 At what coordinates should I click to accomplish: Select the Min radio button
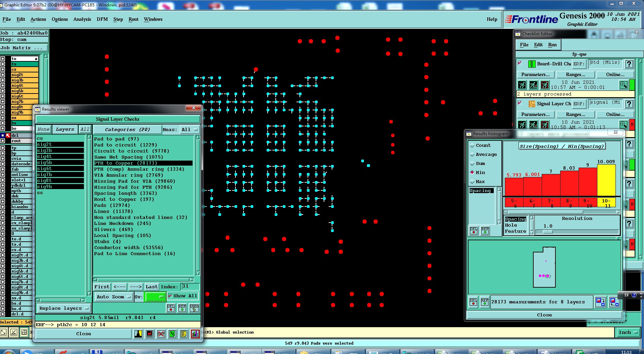472,172
